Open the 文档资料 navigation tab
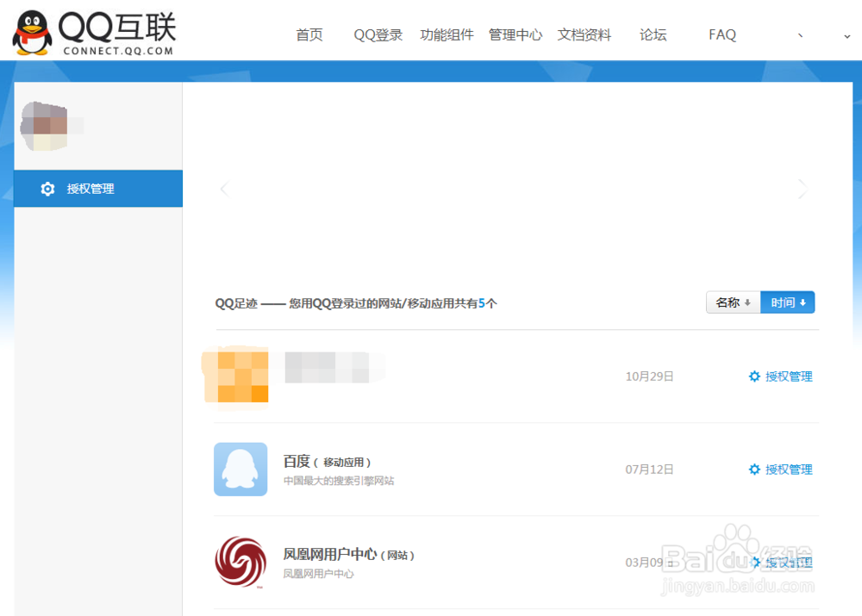862x616 pixels. (x=584, y=34)
